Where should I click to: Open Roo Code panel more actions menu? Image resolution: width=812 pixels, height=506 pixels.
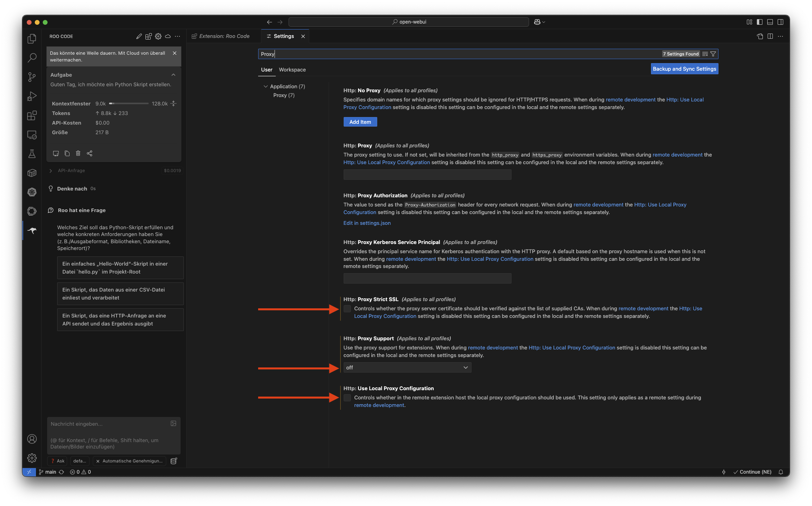point(177,36)
